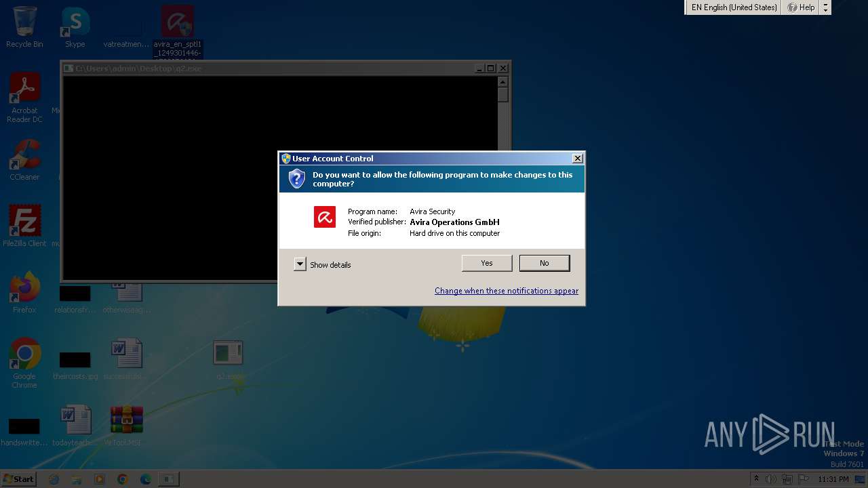Switch to q2.exe taskbar button
868x488 pixels.
(168, 479)
